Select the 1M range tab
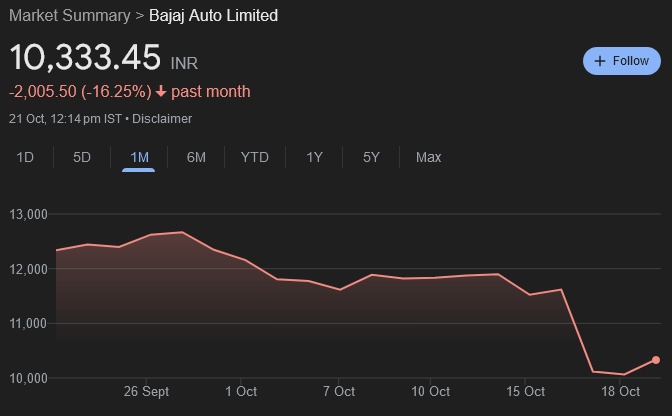Viewport: 672px width, 416px height. pyautogui.click(x=139, y=157)
